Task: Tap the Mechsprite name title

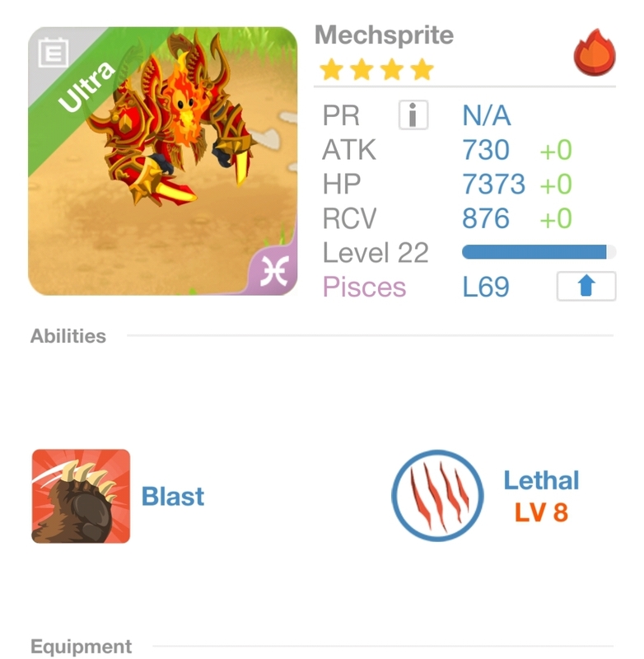Action: (384, 35)
